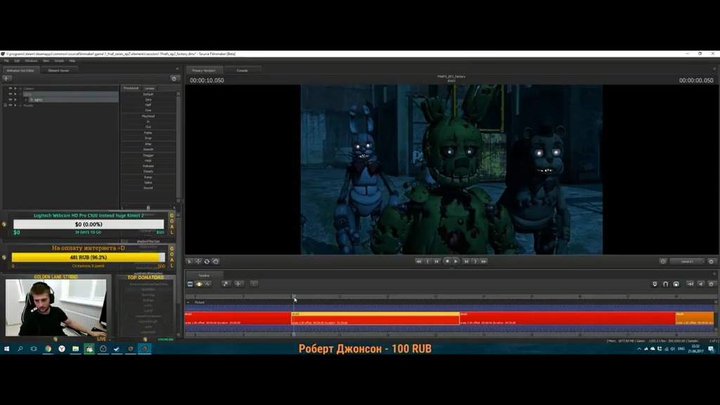This screenshot has height=405, width=720.
Task: Switch timeline to Motion Editor mode
Action: click(199, 284)
